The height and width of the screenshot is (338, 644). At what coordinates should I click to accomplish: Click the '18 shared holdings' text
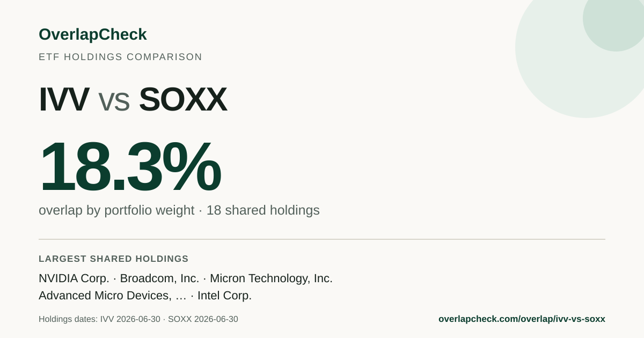point(263,210)
